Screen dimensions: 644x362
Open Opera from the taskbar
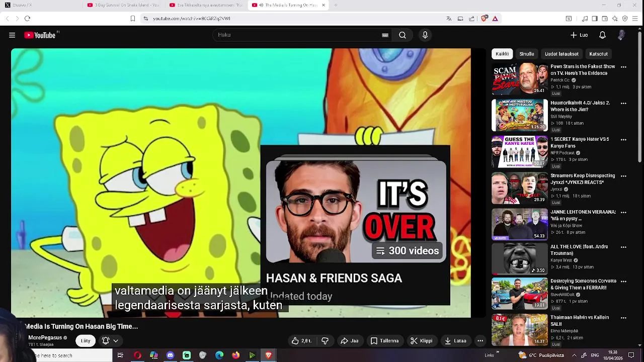point(137,355)
